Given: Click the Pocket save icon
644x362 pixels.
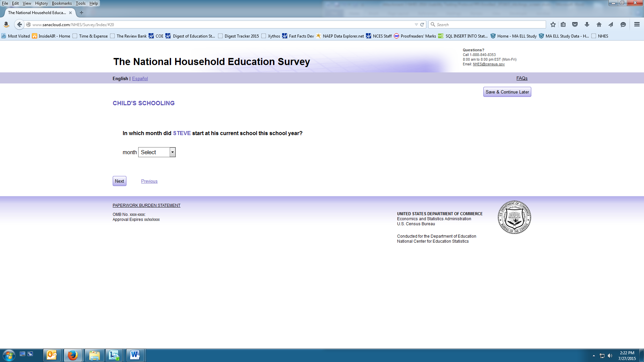Looking at the screenshot, I should click(575, 24).
